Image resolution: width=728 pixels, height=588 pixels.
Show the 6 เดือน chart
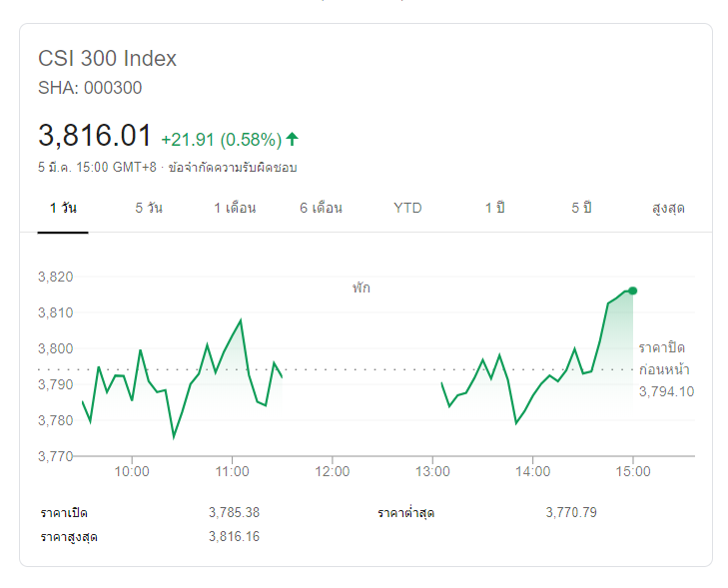pos(321,209)
